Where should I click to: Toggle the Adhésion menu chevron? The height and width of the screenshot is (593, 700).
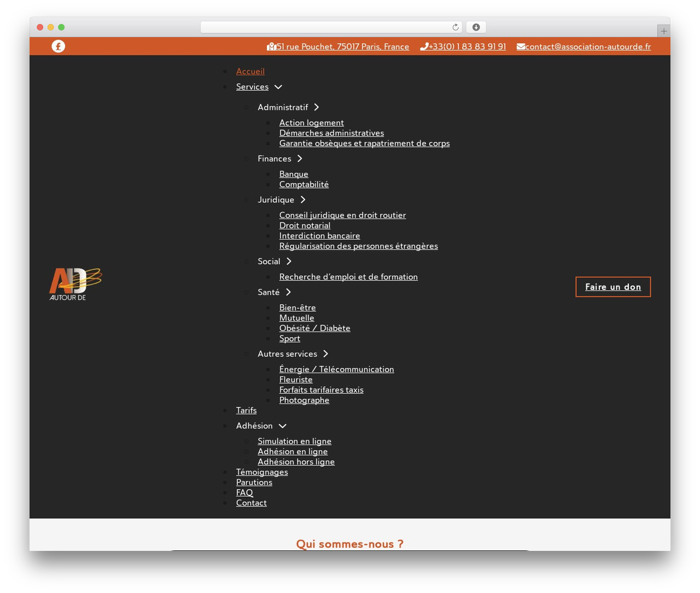282,426
